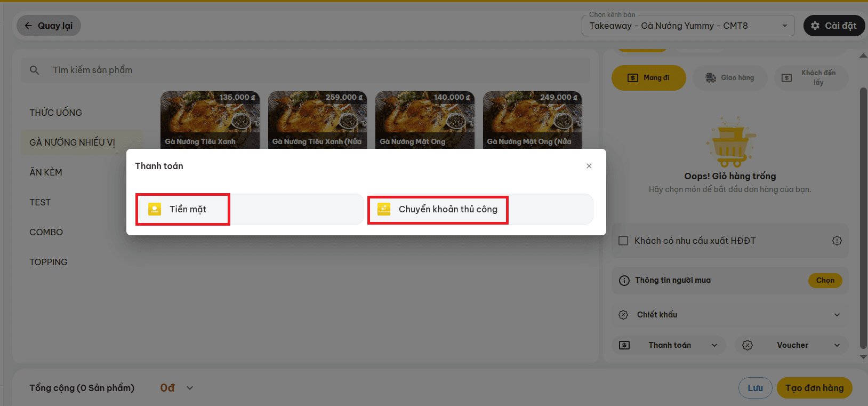The height and width of the screenshot is (406, 868).
Task: Close the Thanh toán dialog
Action: [x=589, y=166]
